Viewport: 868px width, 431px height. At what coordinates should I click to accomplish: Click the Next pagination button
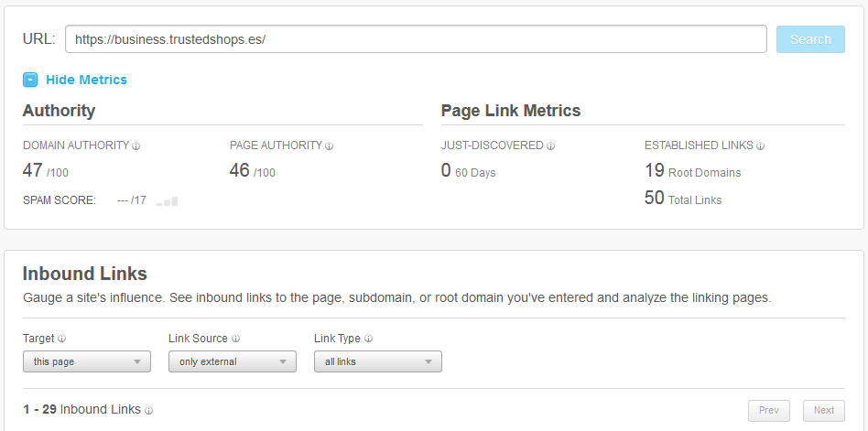(x=824, y=411)
